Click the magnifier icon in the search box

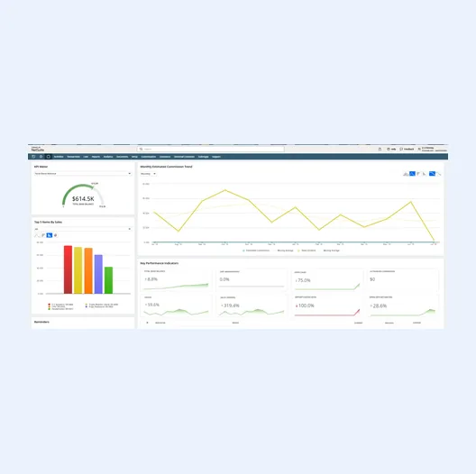pyautogui.click(x=141, y=149)
